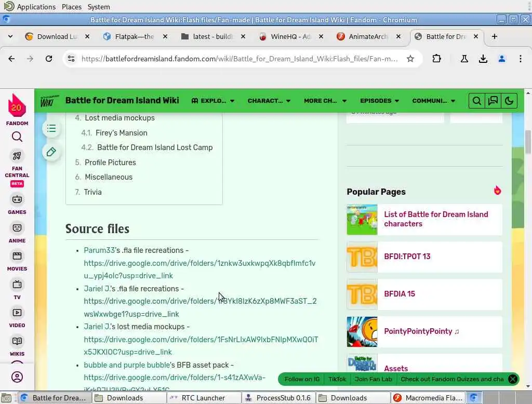Click the TikTok banner button
Image resolution: width=532 pixels, height=404 pixels.
(x=337, y=379)
